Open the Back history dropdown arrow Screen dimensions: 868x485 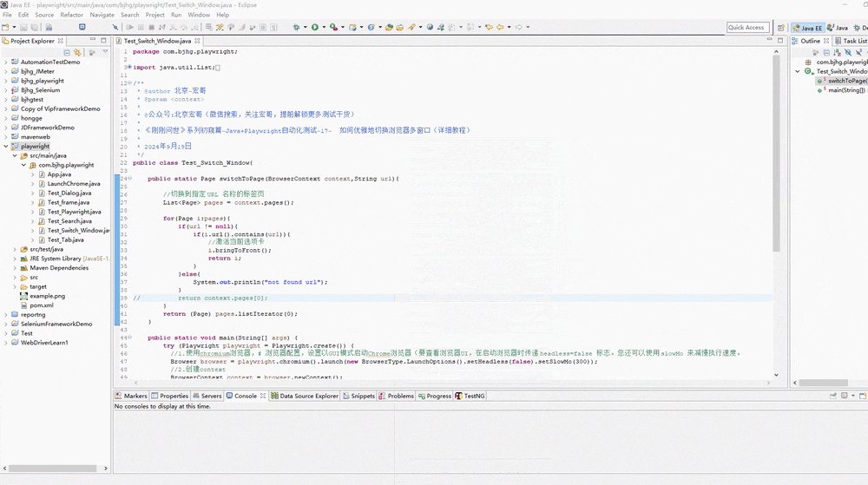(x=509, y=27)
